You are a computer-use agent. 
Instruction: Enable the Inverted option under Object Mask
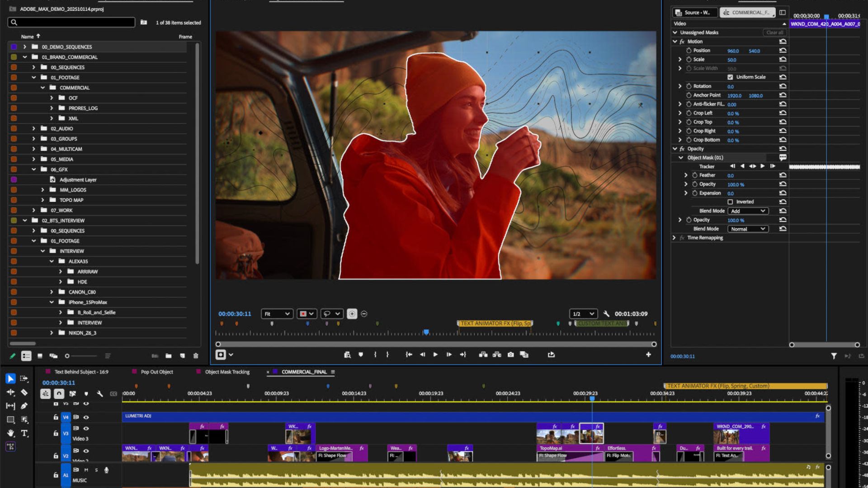[x=731, y=202]
